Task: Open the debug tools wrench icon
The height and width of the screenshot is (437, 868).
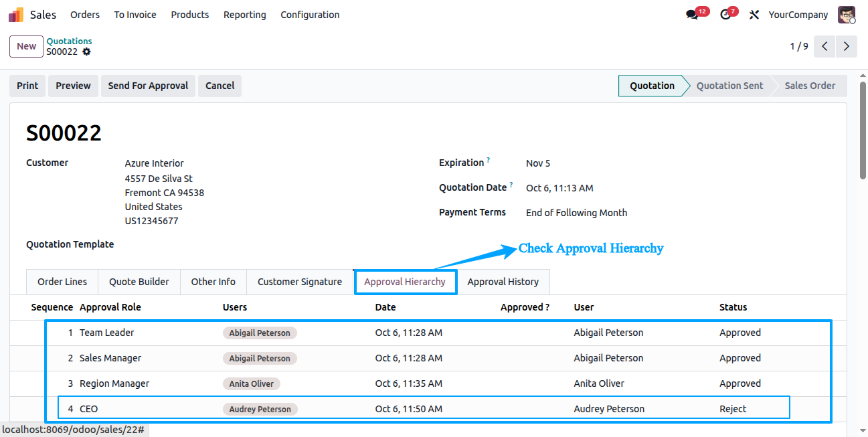Action: [x=754, y=15]
